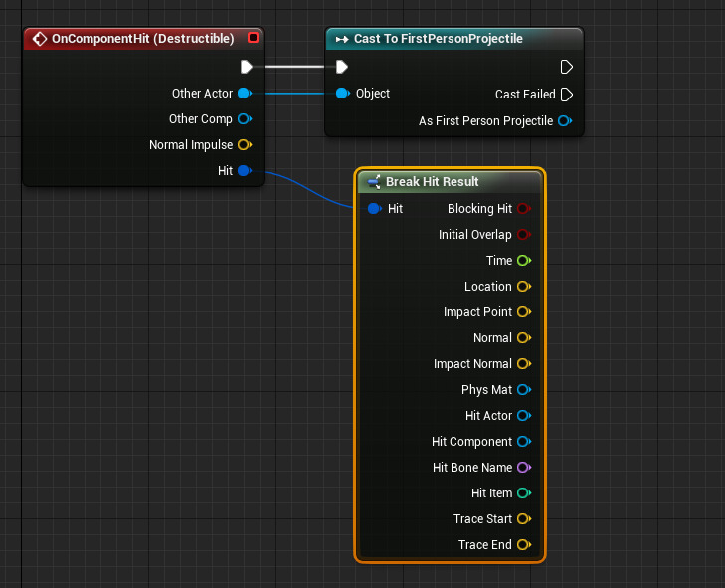Select the Break Hit Result node title
Viewport: 725px width, 588px height.
(x=432, y=182)
